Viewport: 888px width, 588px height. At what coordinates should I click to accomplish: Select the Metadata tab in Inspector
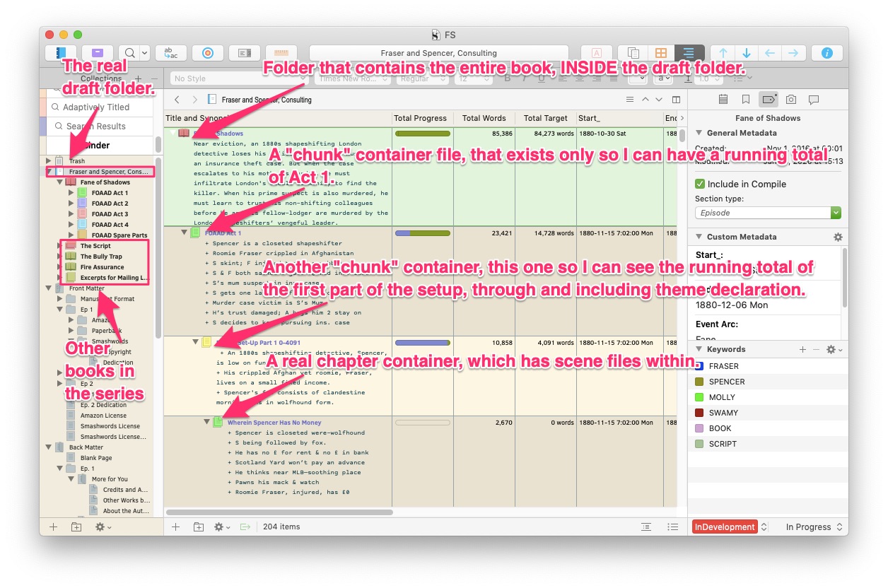tap(768, 100)
